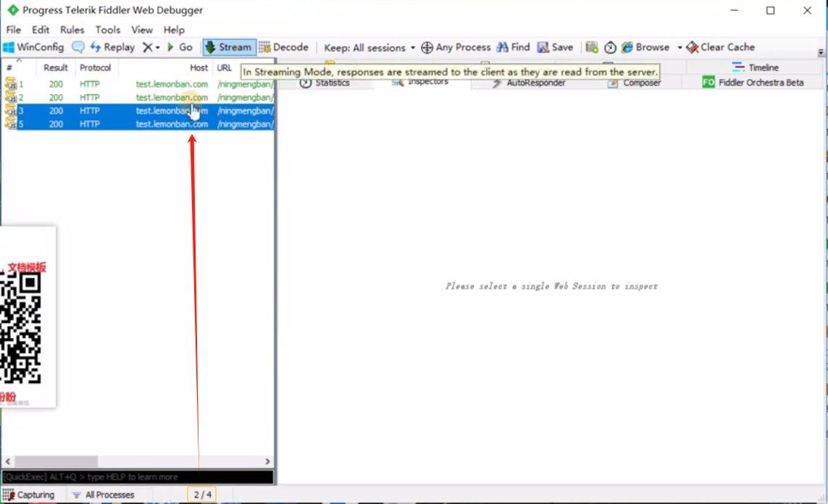The height and width of the screenshot is (504, 828).
Task: Sort sessions by Result column header
Action: (56, 67)
